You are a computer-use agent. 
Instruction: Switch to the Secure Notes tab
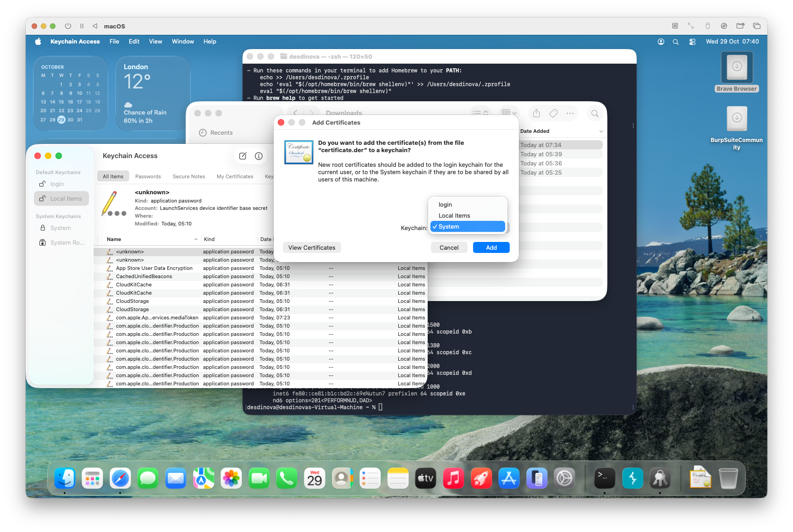point(189,176)
